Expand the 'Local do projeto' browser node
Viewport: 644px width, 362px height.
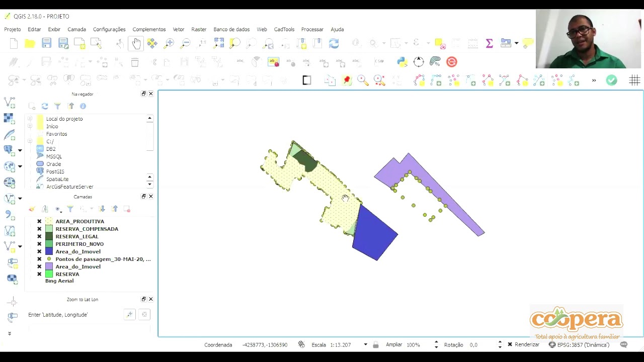click(30, 119)
